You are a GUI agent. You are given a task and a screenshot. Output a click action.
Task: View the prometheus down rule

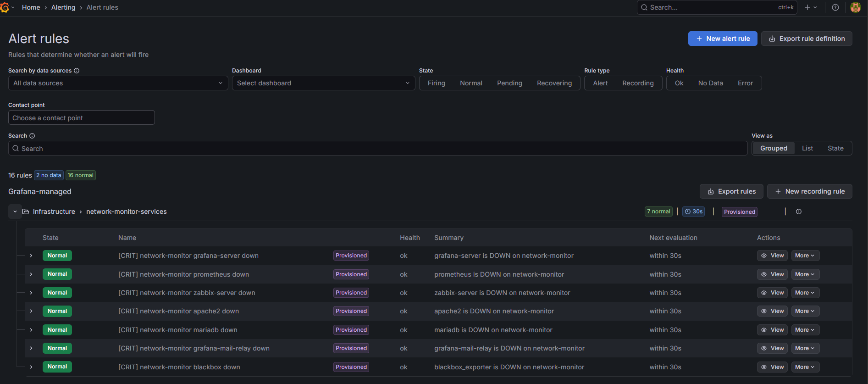tap(772, 274)
